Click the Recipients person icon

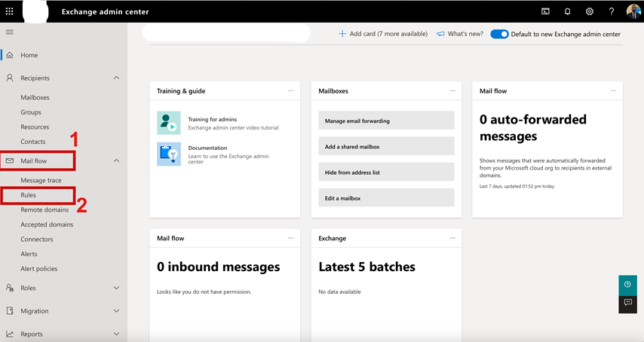(x=10, y=78)
